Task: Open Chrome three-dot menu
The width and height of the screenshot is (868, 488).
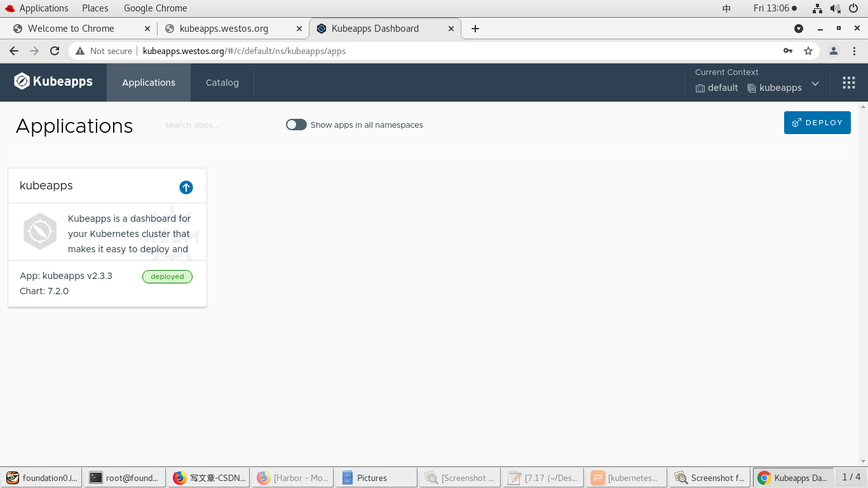Action: coord(853,51)
